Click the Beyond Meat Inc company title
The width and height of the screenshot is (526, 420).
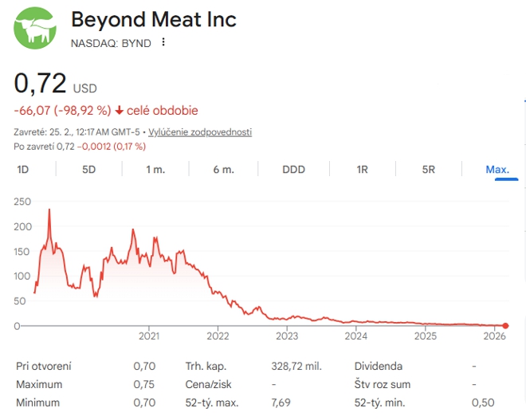154,19
